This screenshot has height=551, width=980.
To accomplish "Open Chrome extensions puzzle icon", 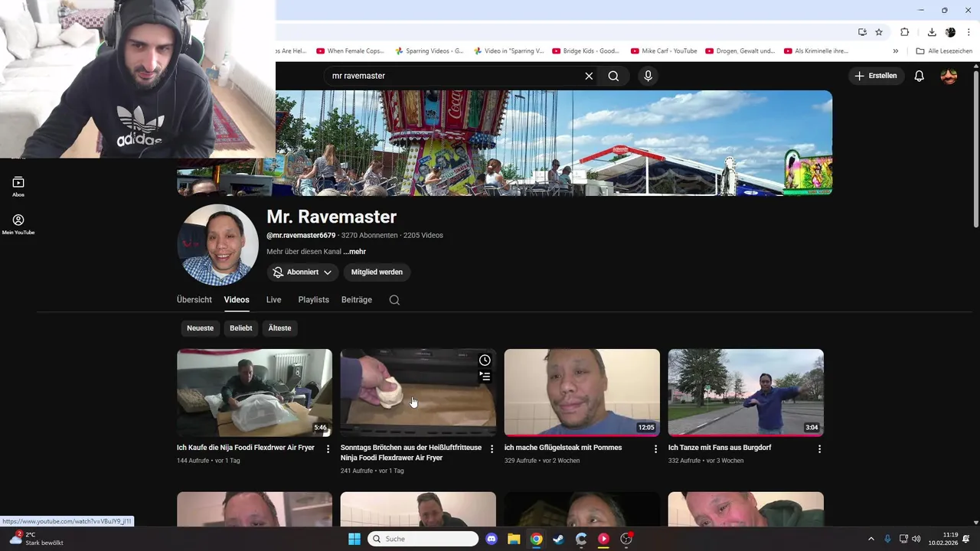I will click(x=904, y=32).
